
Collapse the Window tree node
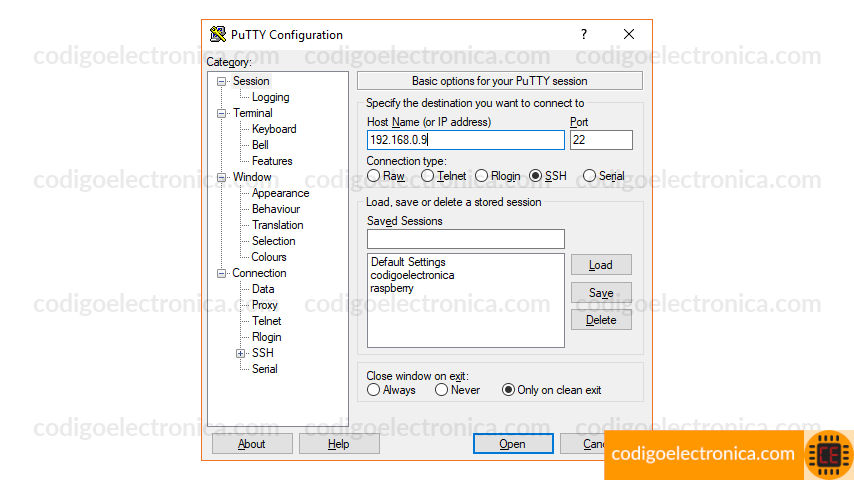tap(221, 178)
